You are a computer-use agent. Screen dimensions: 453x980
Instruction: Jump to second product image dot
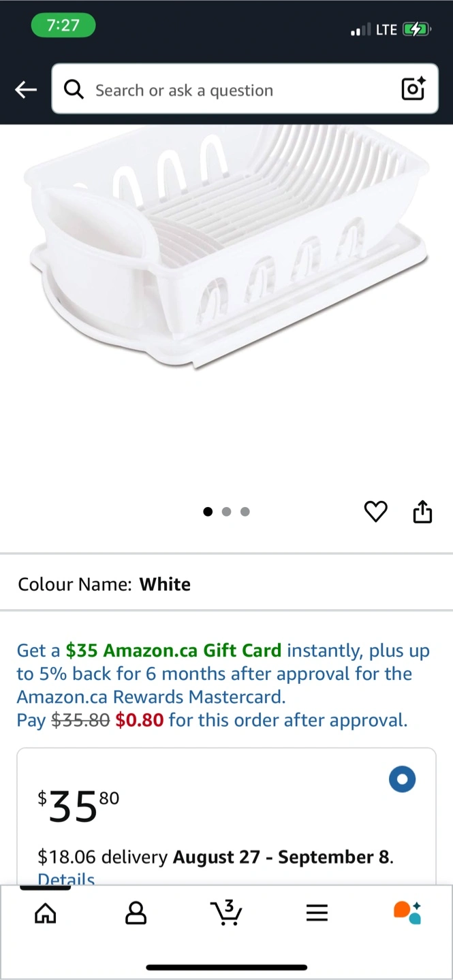pos(227,512)
